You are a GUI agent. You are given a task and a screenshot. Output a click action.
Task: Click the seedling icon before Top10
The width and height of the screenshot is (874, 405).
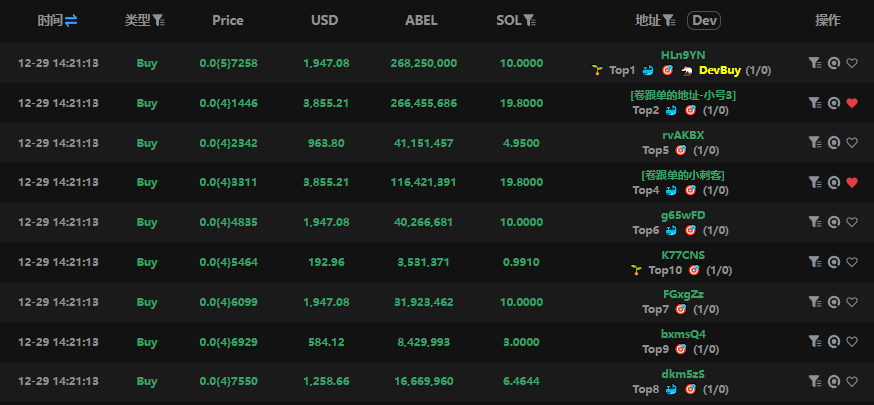click(x=635, y=270)
